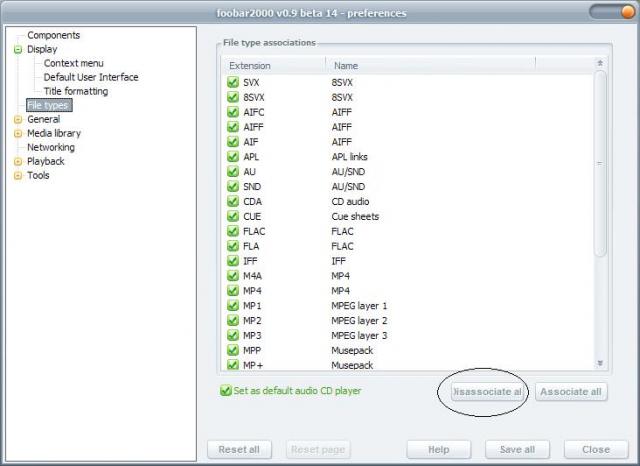Image resolution: width=640 pixels, height=466 pixels.
Task: Select the 'CD audio' name cell
Action: point(350,202)
